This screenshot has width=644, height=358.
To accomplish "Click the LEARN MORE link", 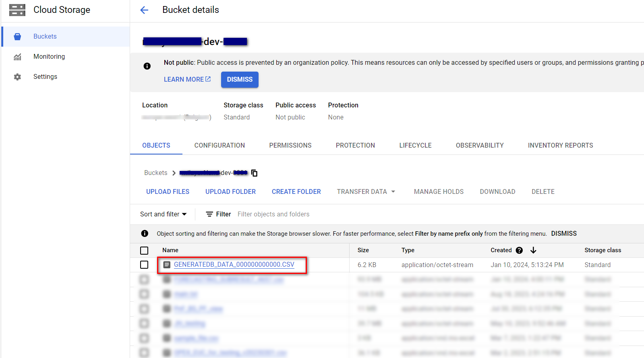I will (187, 80).
